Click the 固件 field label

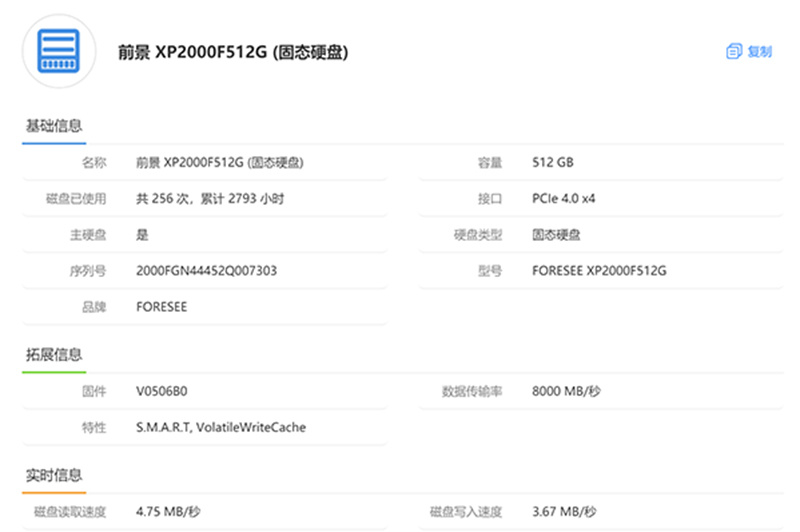[94, 391]
